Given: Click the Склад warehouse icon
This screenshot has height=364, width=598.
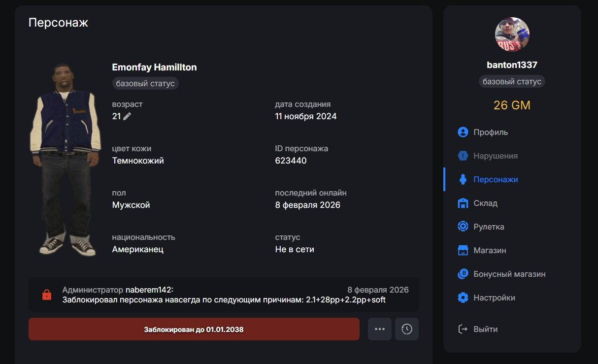Looking at the screenshot, I should (x=463, y=203).
